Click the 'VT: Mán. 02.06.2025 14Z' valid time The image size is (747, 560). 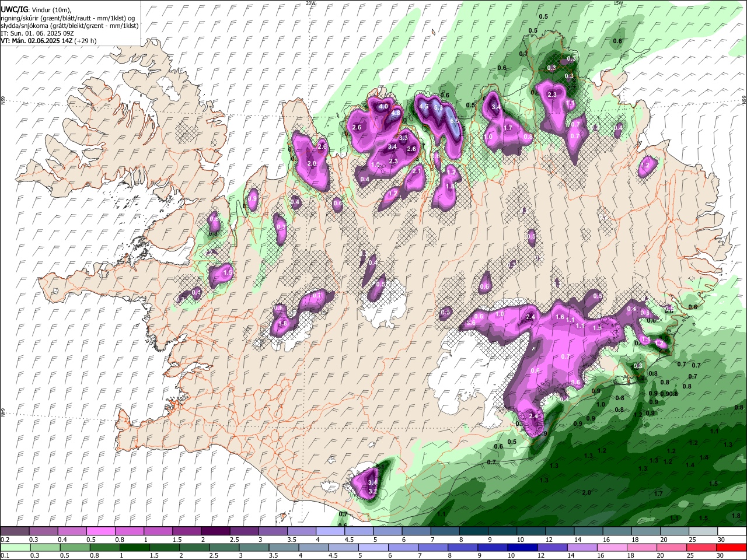(36, 41)
